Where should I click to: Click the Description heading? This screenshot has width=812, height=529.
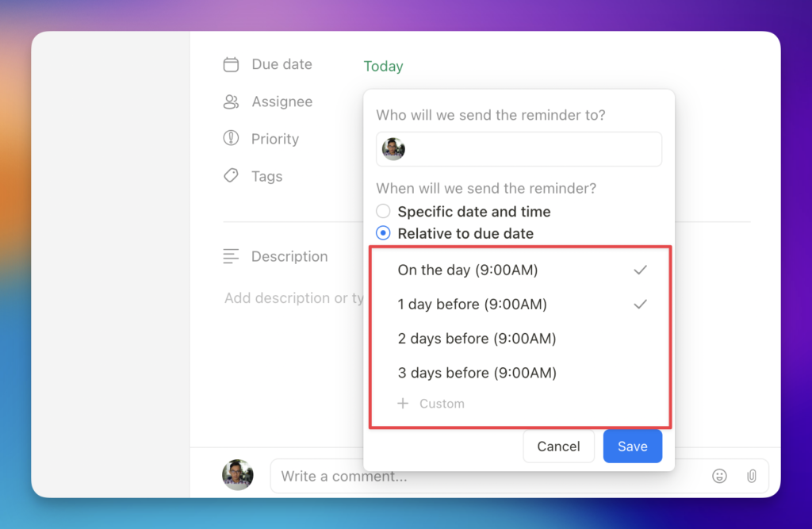click(x=289, y=256)
